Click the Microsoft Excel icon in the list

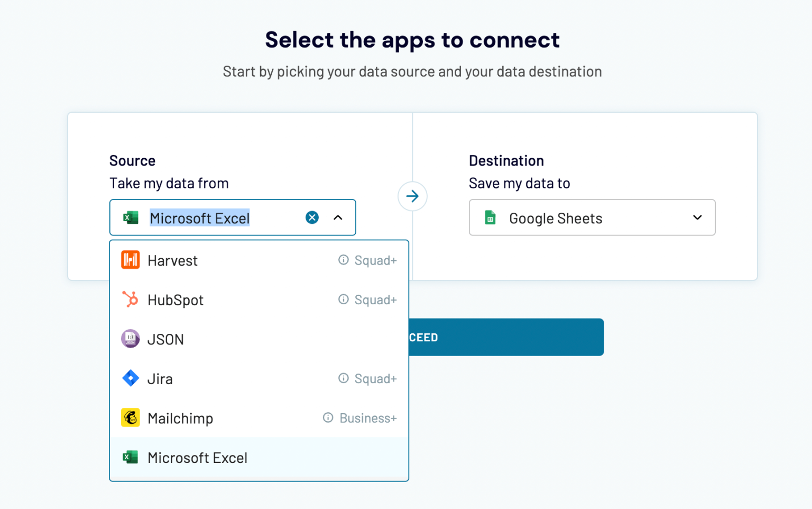pyautogui.click(x=130, y=457)
